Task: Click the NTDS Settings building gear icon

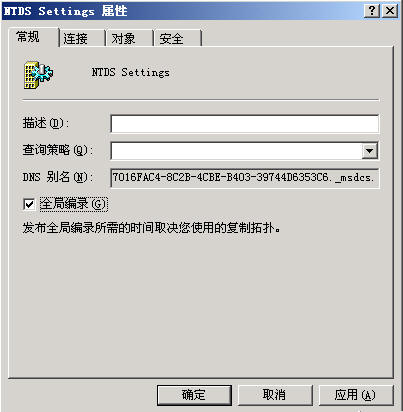Action: pos(38,75)
